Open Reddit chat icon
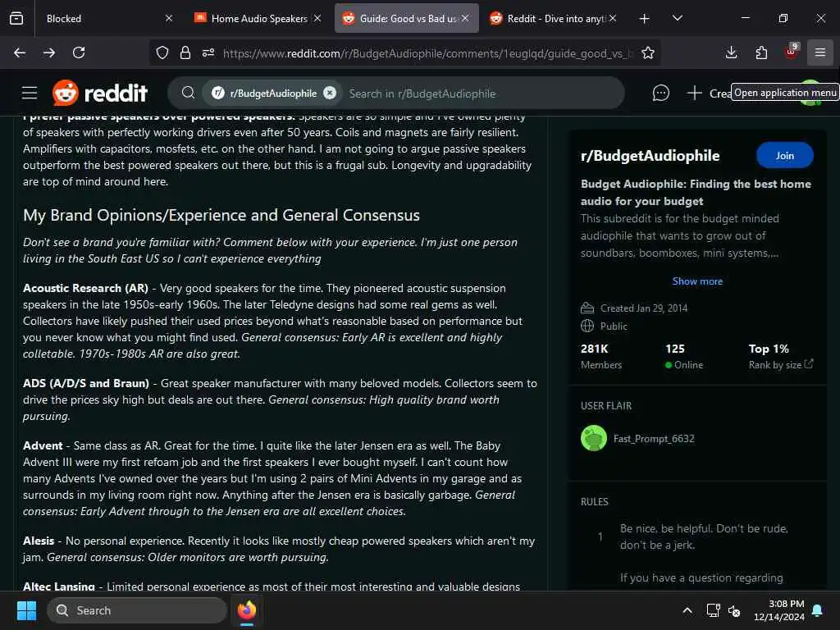Viewport: 840px width, 630px height. pyautogui.click(x=660, y=94)
